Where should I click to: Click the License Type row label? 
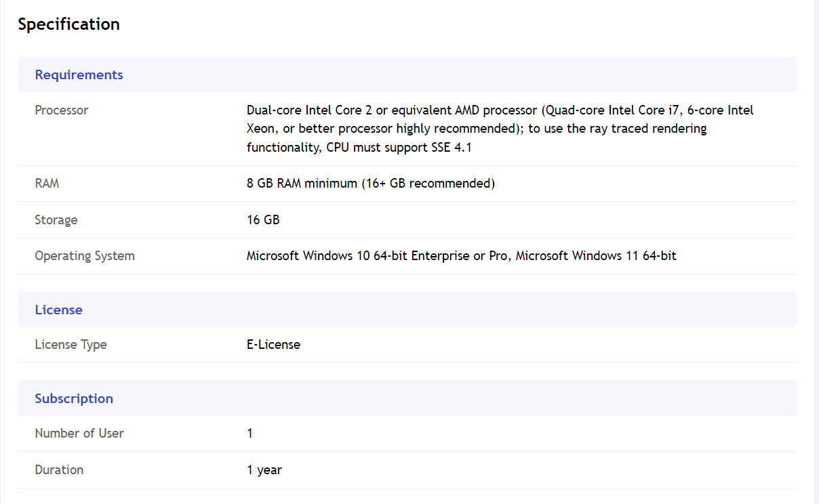tap(71, 345)
